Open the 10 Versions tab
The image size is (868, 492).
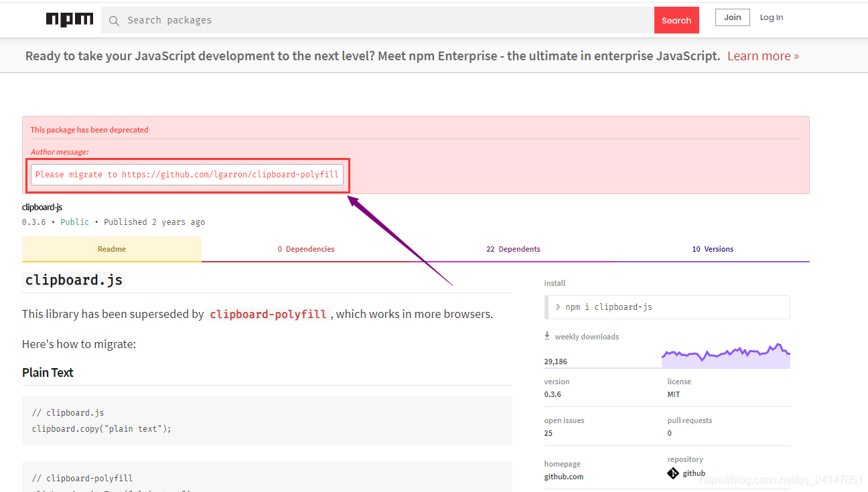713,249
